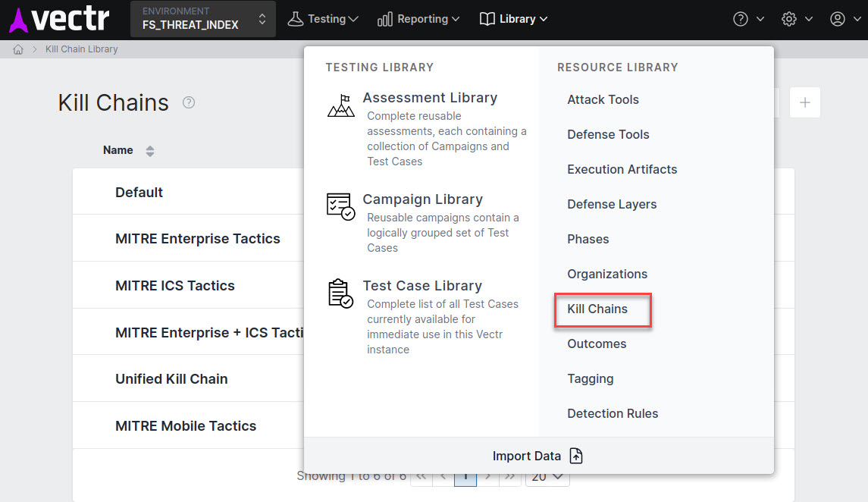Select Organizations from the Library menu
Screen dimensions: 868x502
pyautogui.click(x=607, y=274)
